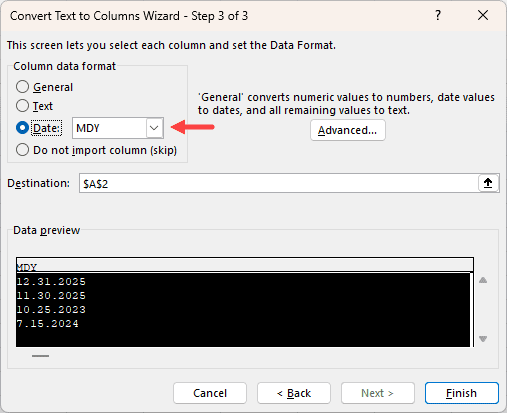The height and width of the screenshot is (413, 507).
Task: Go to previous step with Back
Action: (294, 393)
